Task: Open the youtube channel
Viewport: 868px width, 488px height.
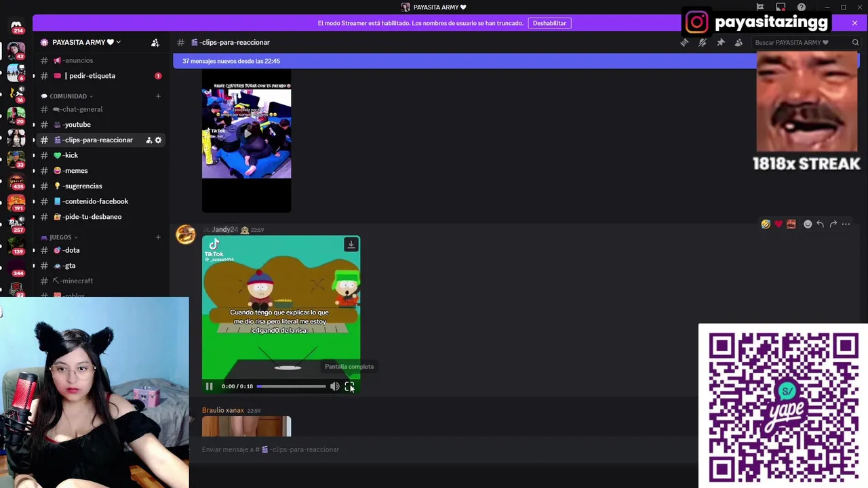Action: pos(100,125)
